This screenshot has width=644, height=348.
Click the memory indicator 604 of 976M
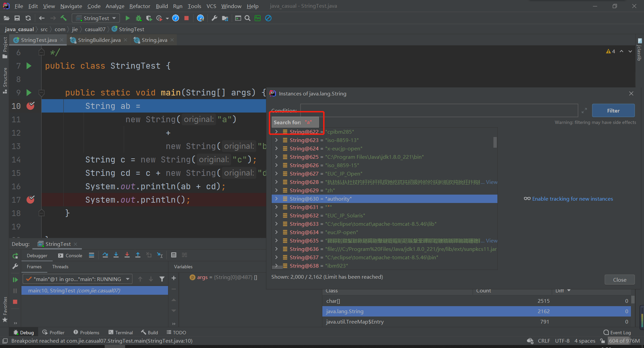coord(624,341)
